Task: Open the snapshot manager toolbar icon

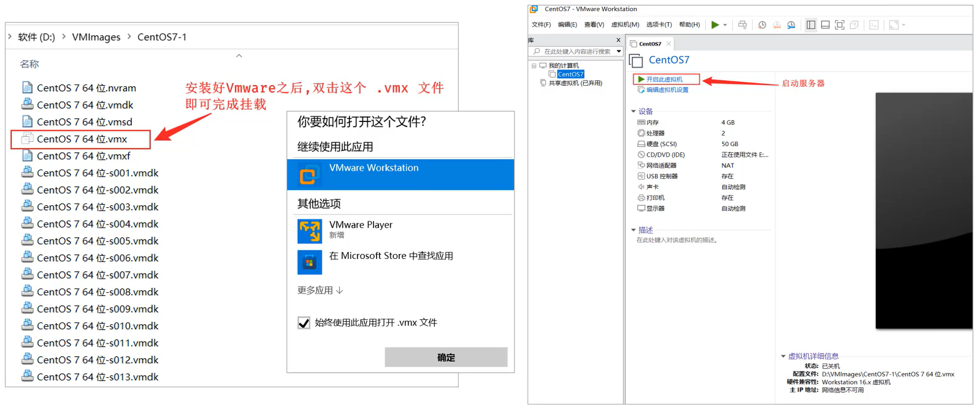Action: 791,25
